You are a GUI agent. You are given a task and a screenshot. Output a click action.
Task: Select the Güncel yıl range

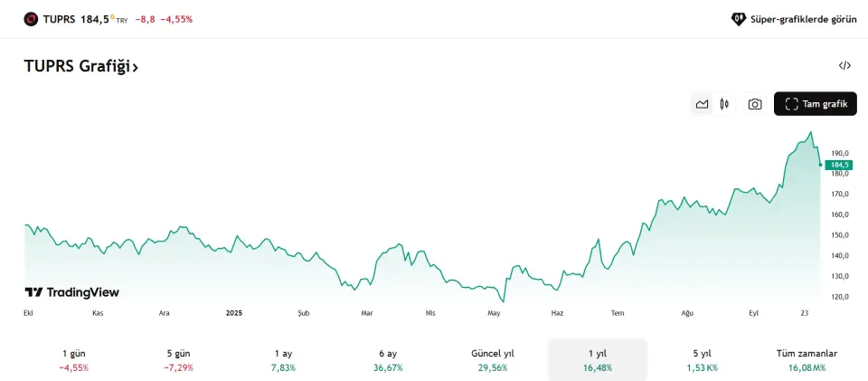[493, 360]
